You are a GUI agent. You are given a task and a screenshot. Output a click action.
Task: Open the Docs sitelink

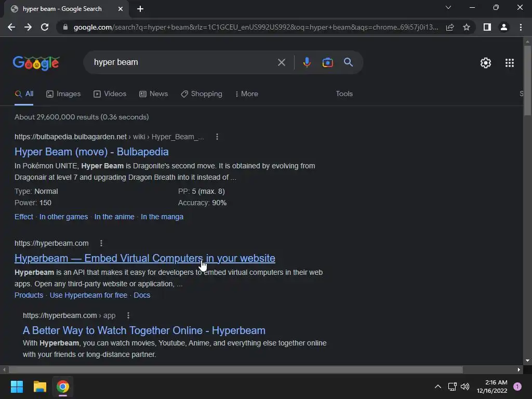(x=142, y=295)
